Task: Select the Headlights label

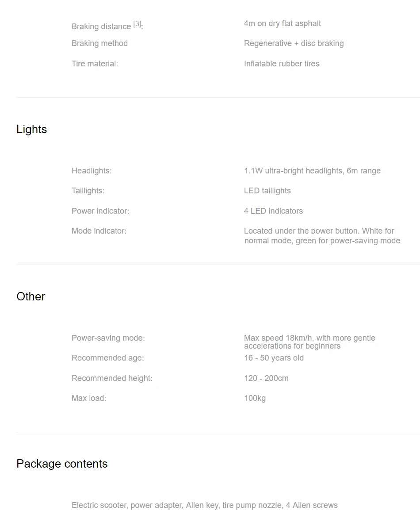Action: [92, 171]
